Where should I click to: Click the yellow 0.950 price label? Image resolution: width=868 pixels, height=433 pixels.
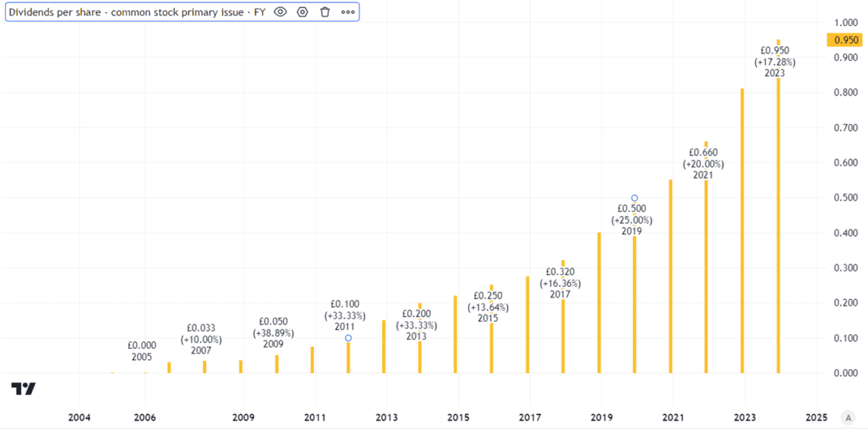point(846,40)
